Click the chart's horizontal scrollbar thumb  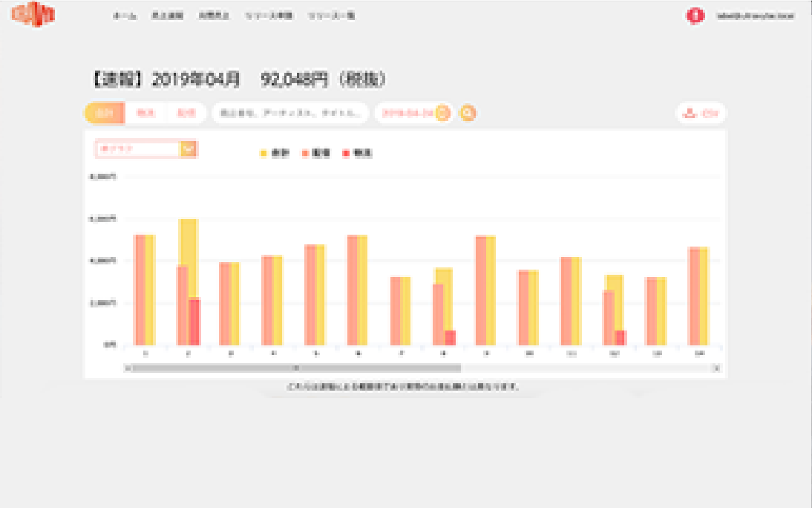295,368
